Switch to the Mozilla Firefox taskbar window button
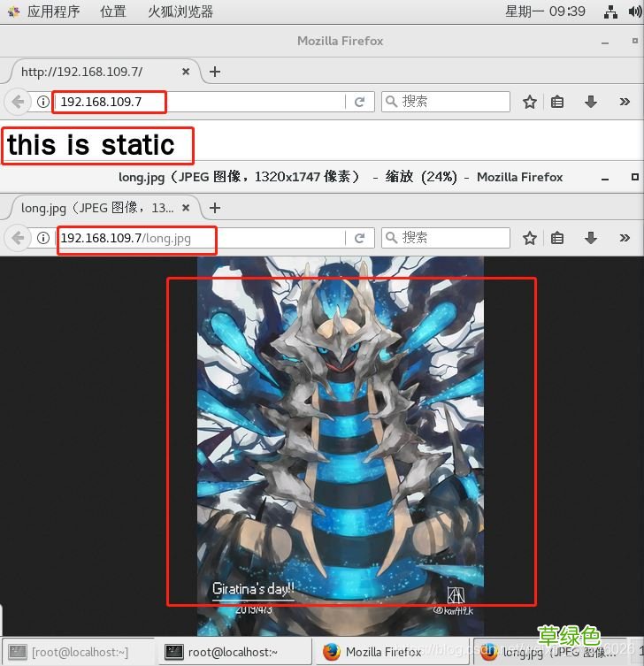The height and width of the screenshot is (666, 644). (x=372, y=652)
